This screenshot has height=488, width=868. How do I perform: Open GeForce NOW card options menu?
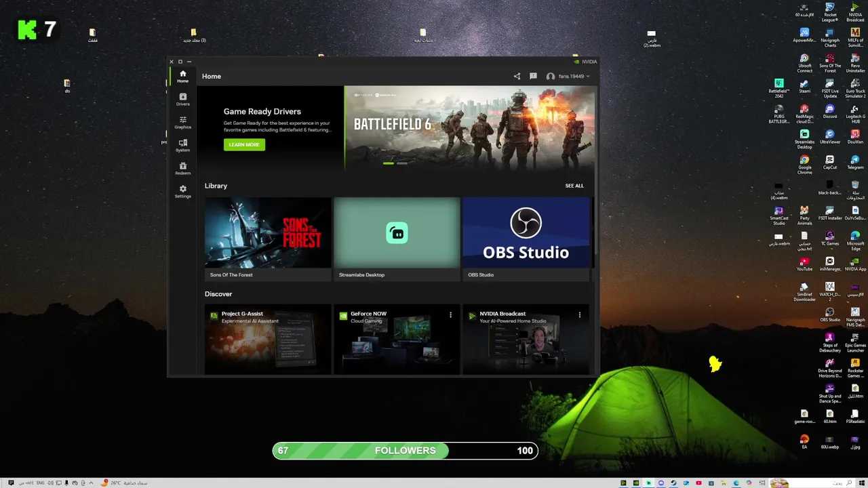[x=450, y=315]
